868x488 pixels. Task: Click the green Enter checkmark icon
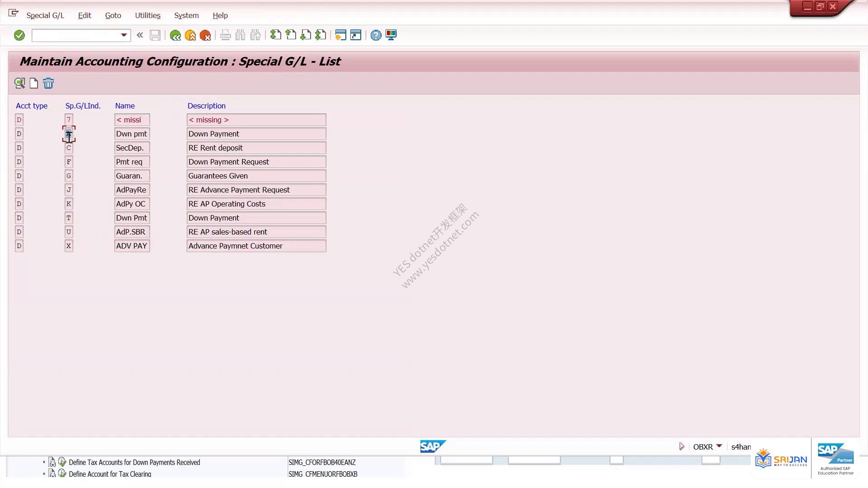[19, 35]
